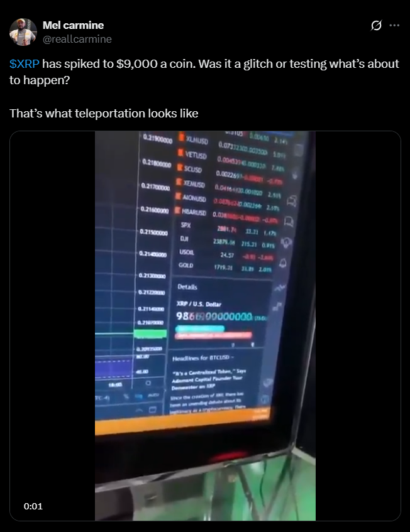
Task: Click the green current-price label on the axis
Action: click(150, 334)
